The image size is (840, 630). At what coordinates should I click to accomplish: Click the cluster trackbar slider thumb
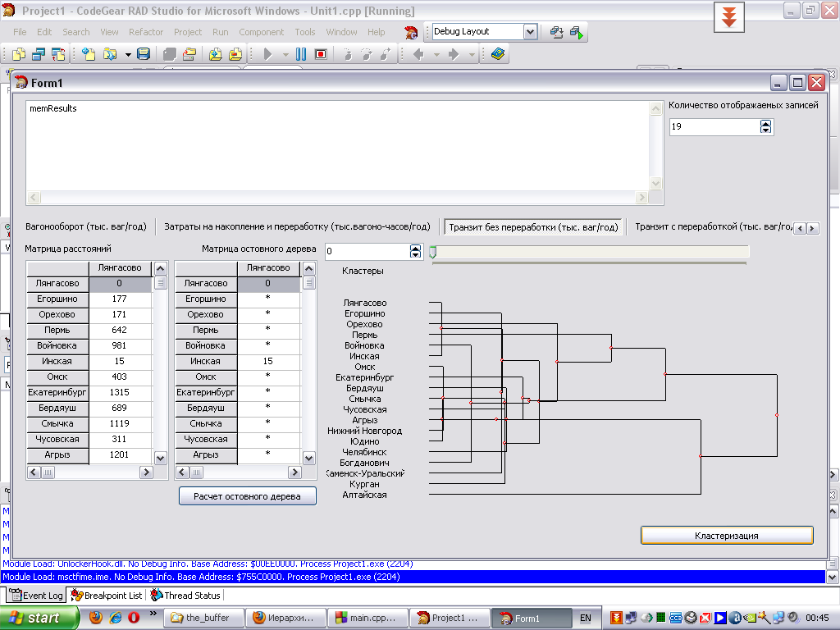click(x=432, y=252)
